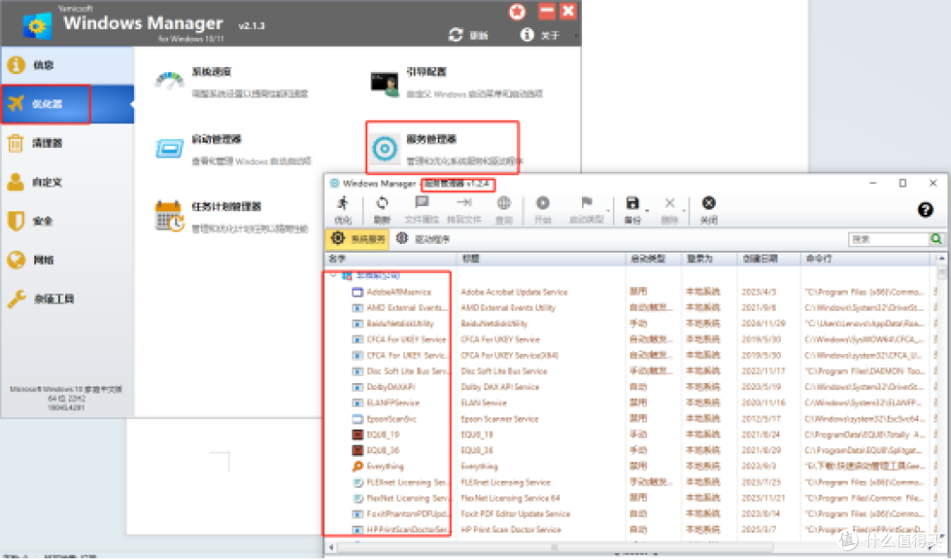The image size is (951, 560).
Task: Click the 搜索 search input field
Action: point(888,239)
